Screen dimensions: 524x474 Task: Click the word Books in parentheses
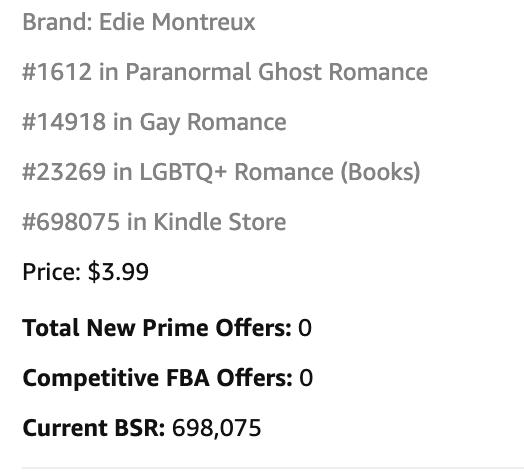[380, 172]
